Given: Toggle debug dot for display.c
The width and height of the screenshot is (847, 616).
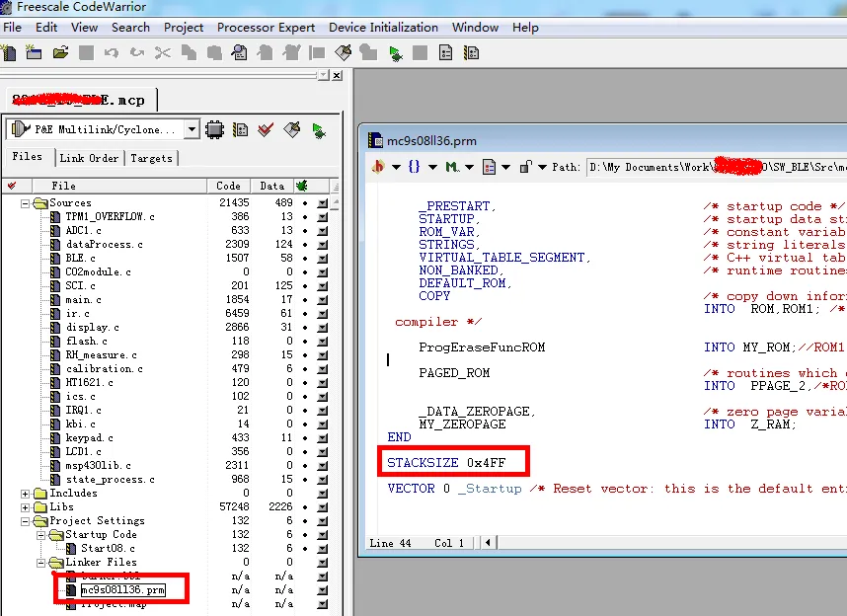Looking at the screenshot, I should 305,328.
